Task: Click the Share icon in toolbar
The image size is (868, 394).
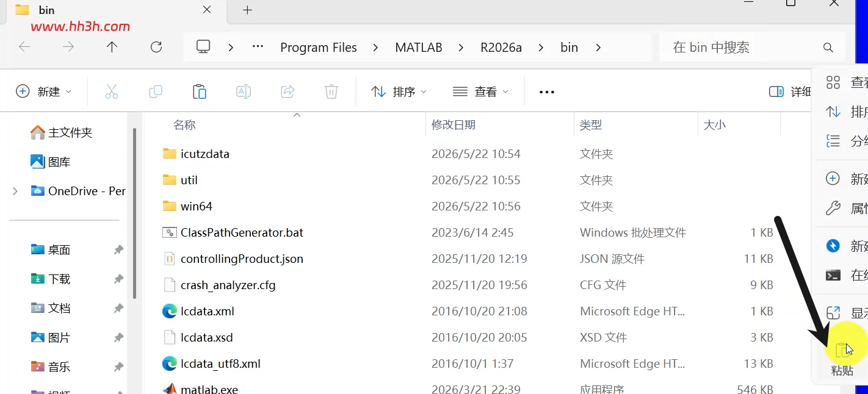Action: point(288,91)
